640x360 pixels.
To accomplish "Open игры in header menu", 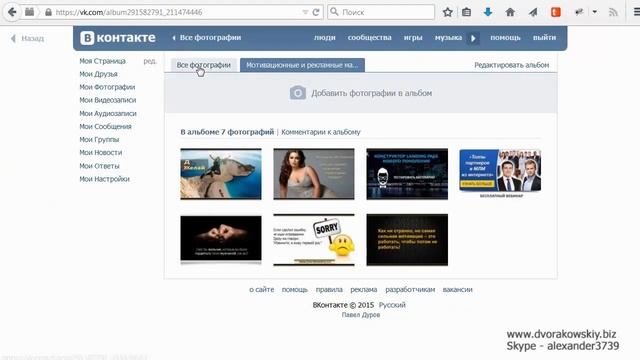I will (x=413, y=38).
